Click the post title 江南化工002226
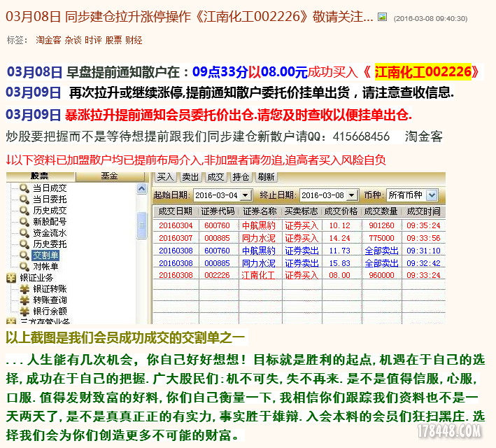The width and height of the screenshot is (496, 448). [252, 16]
